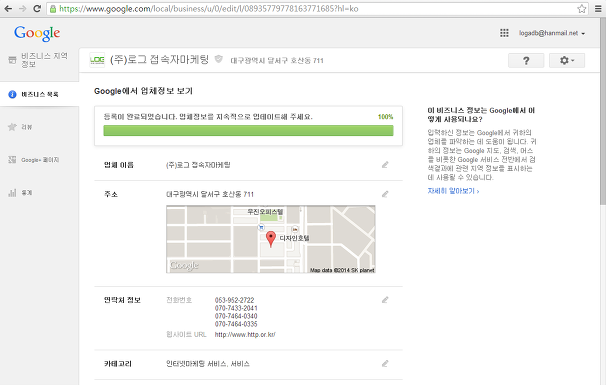
Task: Edit 카테고리 with pencil icon
Action: 385,364
